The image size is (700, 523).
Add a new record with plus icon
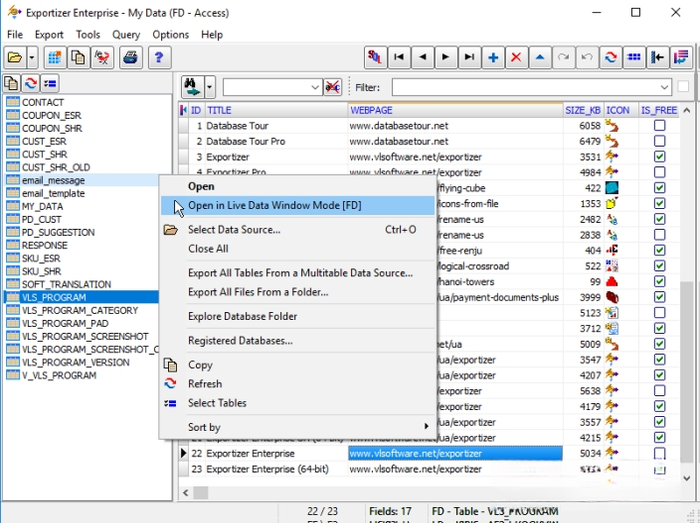493,57
